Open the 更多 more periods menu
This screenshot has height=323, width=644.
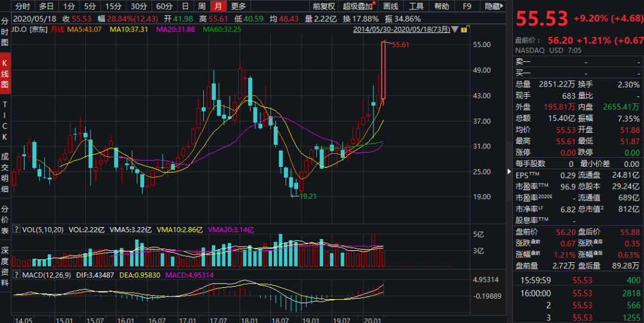tap(239, 7)
